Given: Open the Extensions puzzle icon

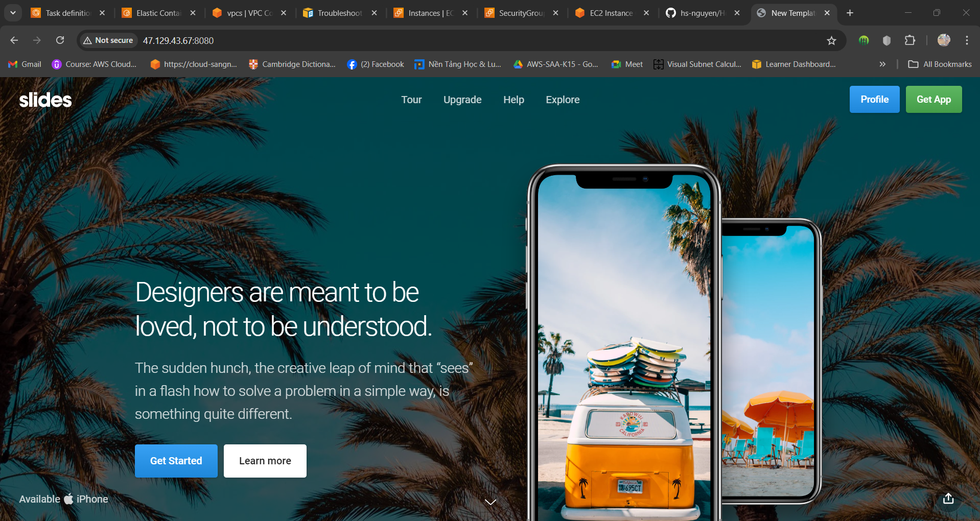Looking at the screenshot, I should tap(909, 40).
